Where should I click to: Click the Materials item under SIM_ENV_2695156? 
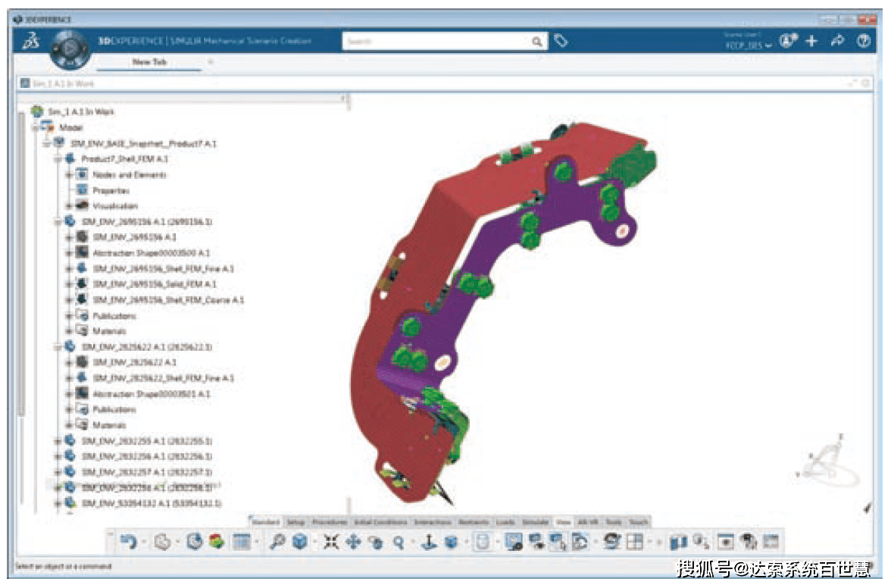click(109, 331)
